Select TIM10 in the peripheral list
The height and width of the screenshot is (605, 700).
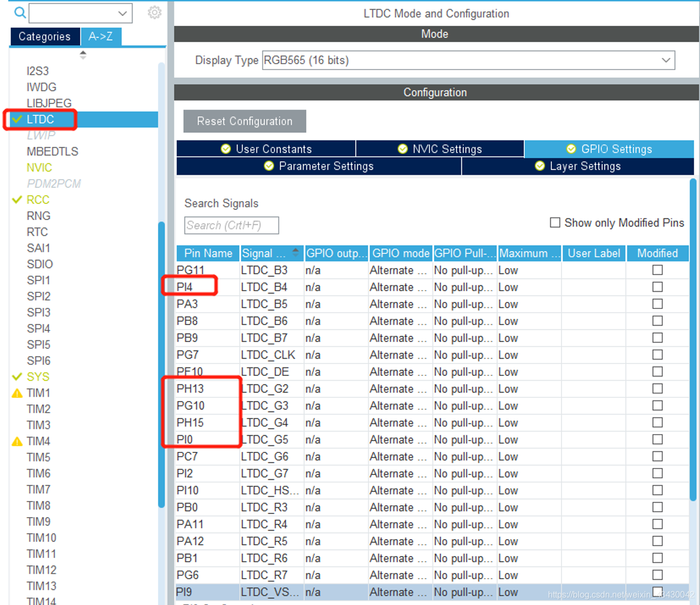click(41, 538)
